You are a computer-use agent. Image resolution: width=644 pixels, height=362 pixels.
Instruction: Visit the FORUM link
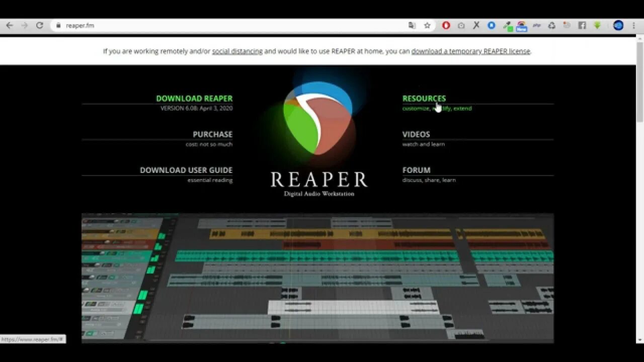417,170
